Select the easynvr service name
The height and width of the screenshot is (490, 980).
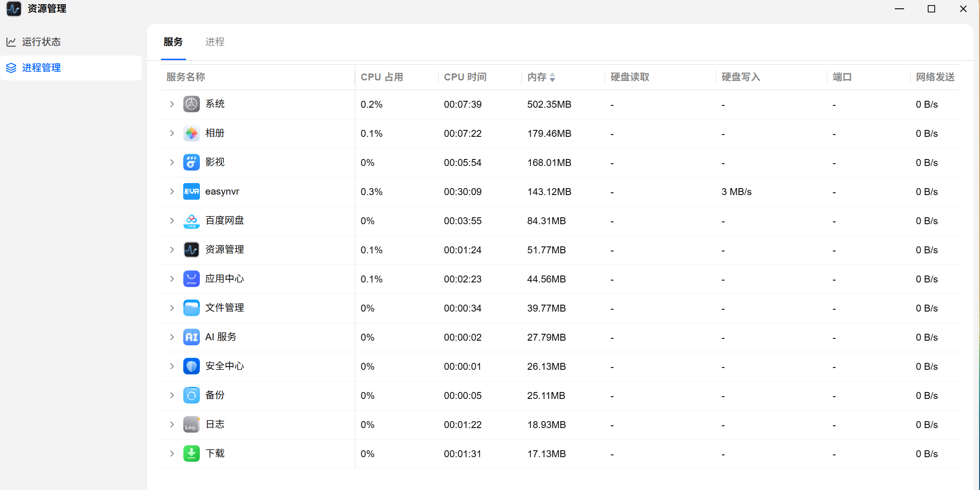click(222, 191)
